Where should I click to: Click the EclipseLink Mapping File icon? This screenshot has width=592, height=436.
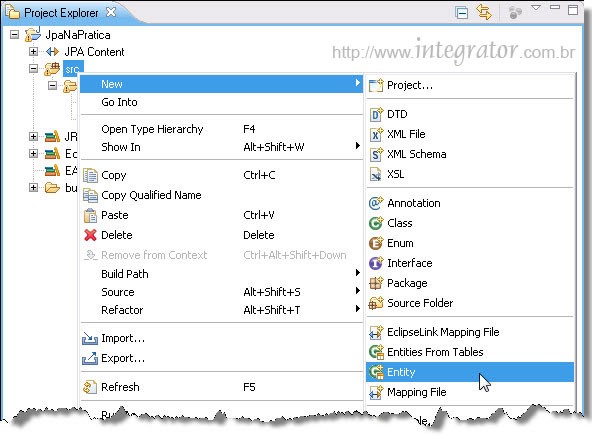click(x=376, y=332)
